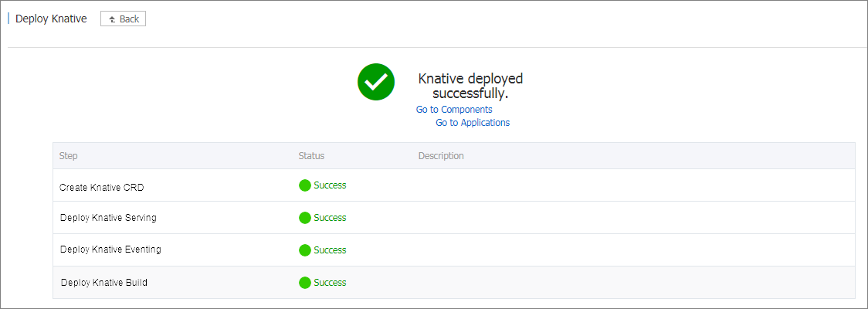Click the green status dot for Deploy Knative Build
This screenshot has height=309, width=868.
(x=304, y=283)
